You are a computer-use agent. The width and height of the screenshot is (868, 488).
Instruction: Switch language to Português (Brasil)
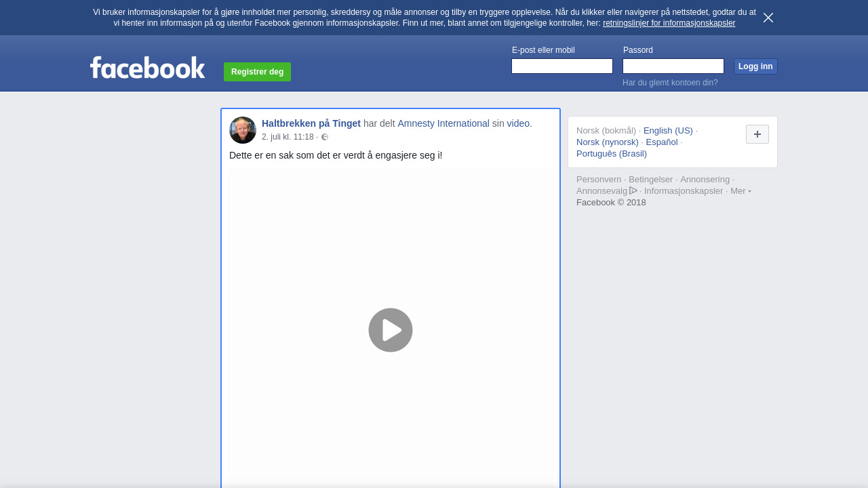pyautogui.click(x=612, y=153)
